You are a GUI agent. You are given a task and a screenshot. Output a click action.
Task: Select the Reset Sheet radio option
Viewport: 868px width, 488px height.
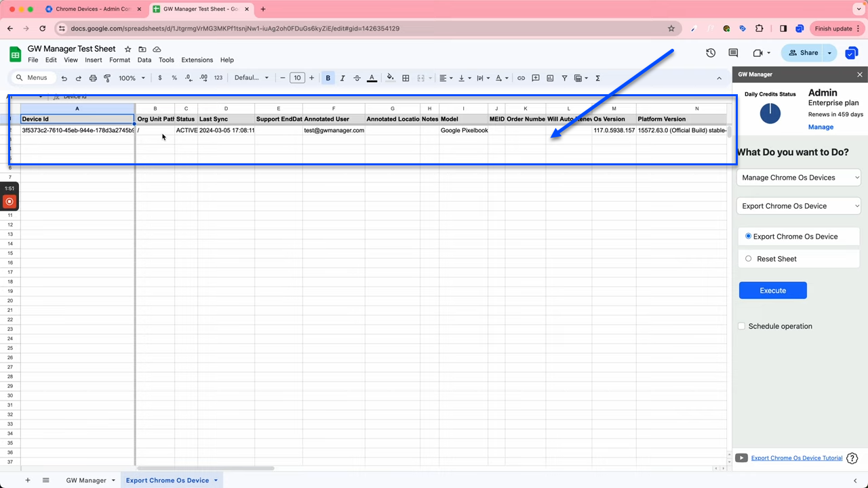[749, 259]
